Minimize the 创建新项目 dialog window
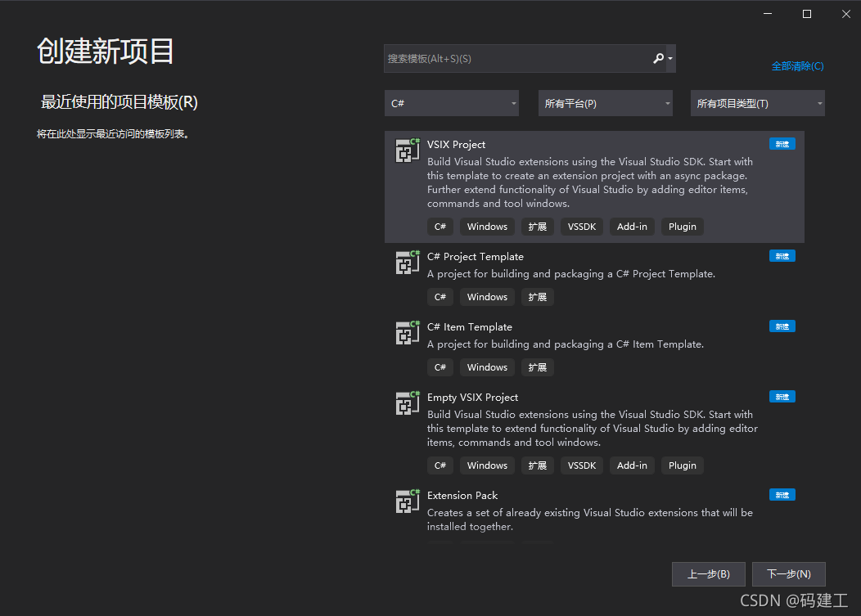 coord(768,14)
